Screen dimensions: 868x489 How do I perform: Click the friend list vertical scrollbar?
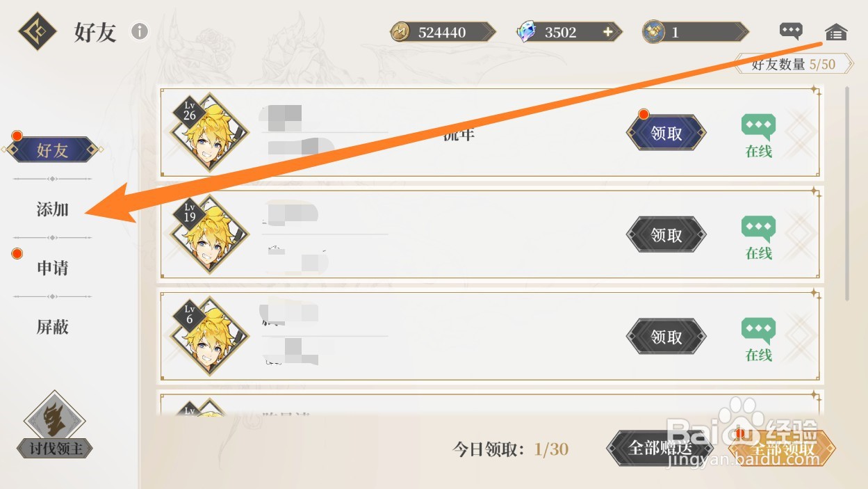pyautogui.click(x=847, y=193)
